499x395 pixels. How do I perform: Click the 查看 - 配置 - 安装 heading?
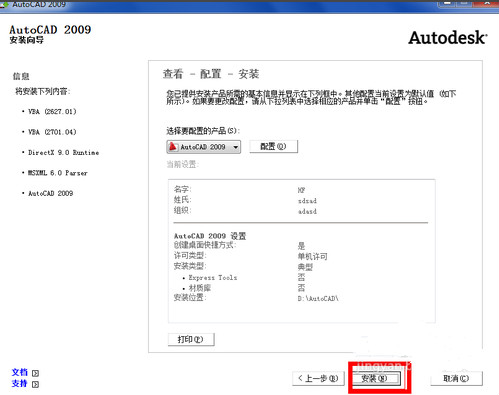[x=211, y=74]
